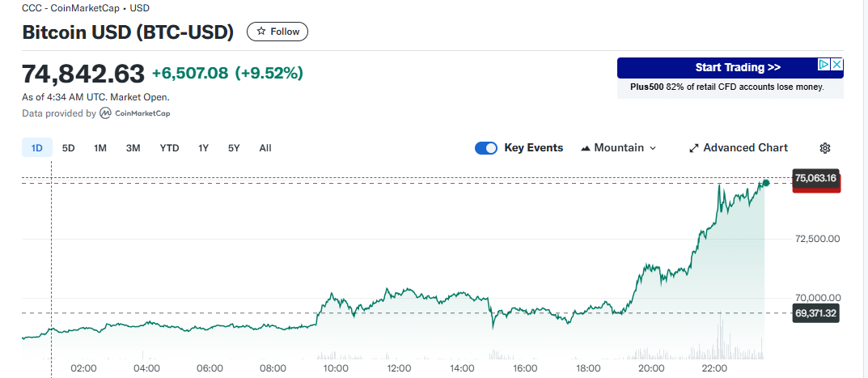Screen dimensions: 868x378
Task: Click the 'CCC - CoinMarketCap • USD' header text
Action: pyautogui.click(x=85, y=8)
